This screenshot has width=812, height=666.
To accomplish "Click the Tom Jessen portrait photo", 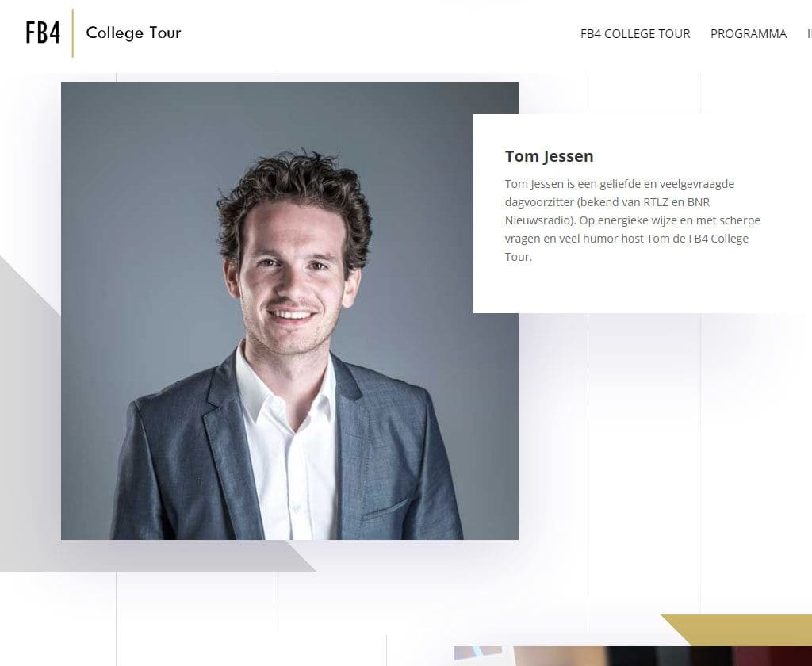I will 289,311.
